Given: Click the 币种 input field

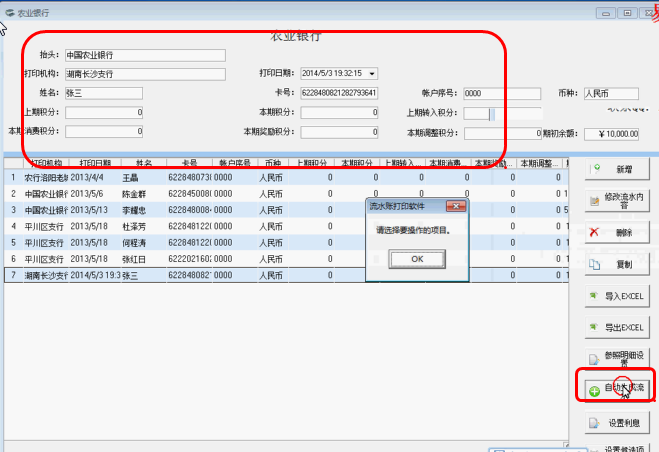Looking at the screenshot, I should point(611,93).
